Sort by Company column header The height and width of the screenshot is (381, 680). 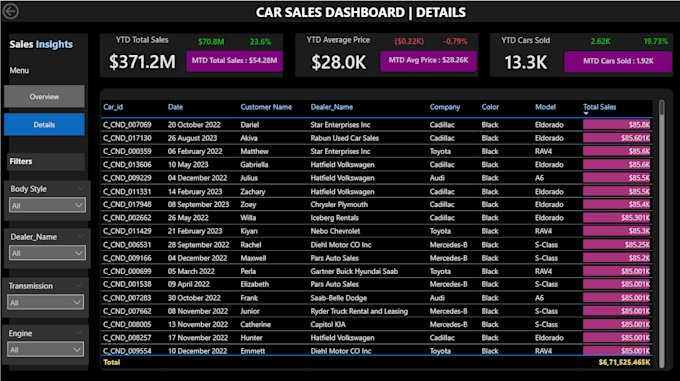[445, 107]
